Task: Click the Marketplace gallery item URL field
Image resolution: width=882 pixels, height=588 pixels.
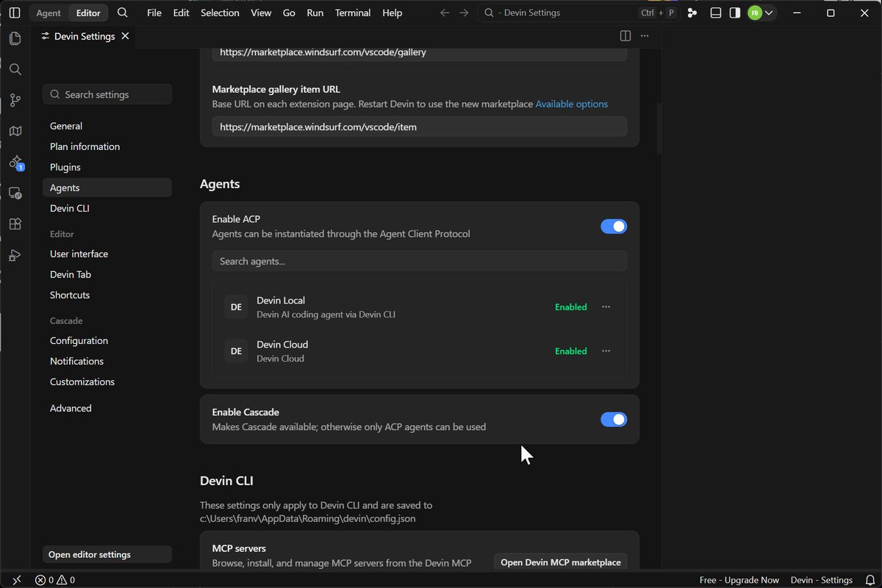Action: point(420,126)
